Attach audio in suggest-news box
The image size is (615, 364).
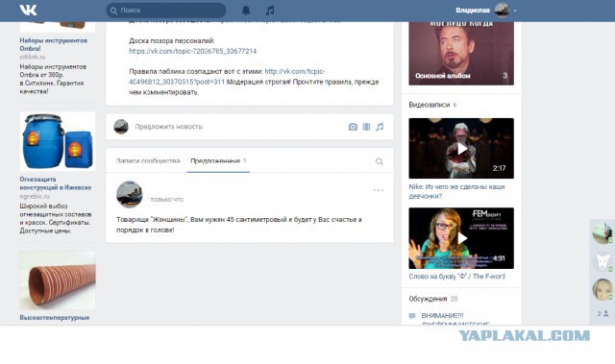[x=380, y=127]
